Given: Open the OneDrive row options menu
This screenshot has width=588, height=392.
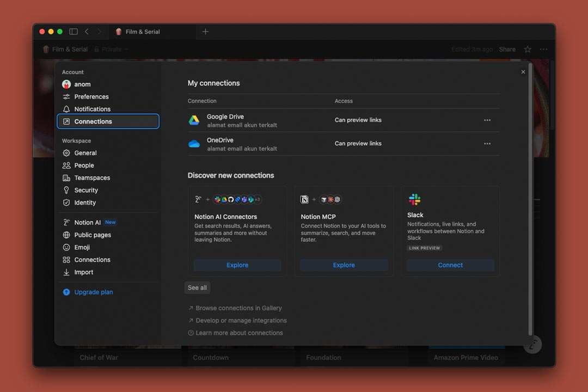Looking at the screenshot, I should pyautogui.click(x=487, y=144).
